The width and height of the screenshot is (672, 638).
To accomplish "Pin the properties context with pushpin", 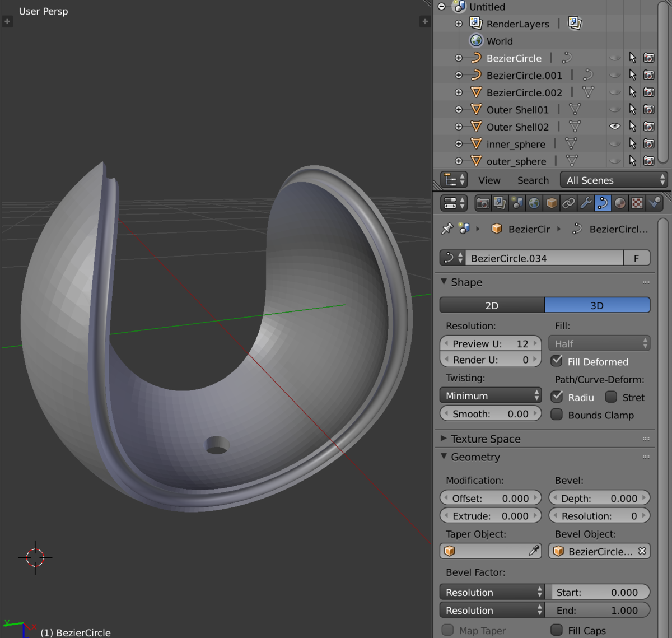I will (x=447, y=229).
